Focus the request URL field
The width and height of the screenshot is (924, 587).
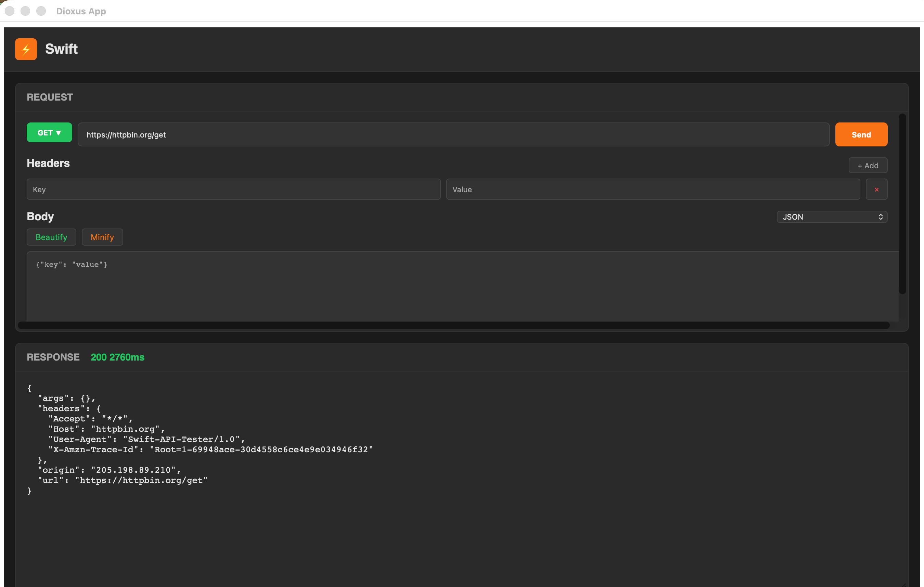[x=453, y=135]
